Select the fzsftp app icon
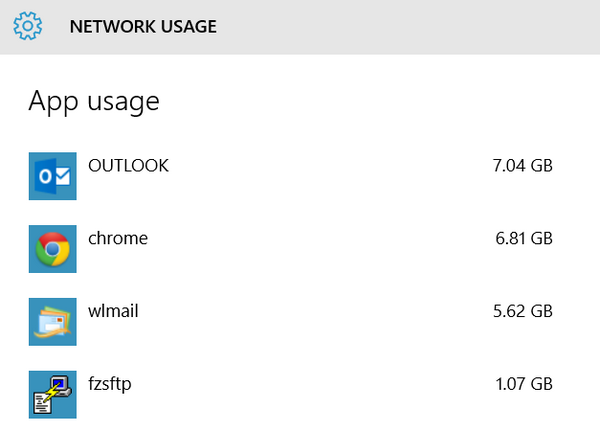The image size is (600, 432). click(x=52, y=395)
